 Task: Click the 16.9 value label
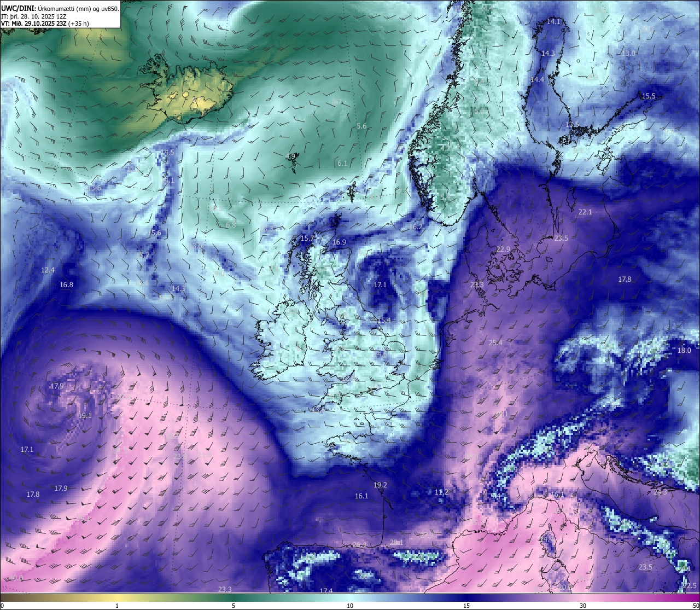[340, 242]
